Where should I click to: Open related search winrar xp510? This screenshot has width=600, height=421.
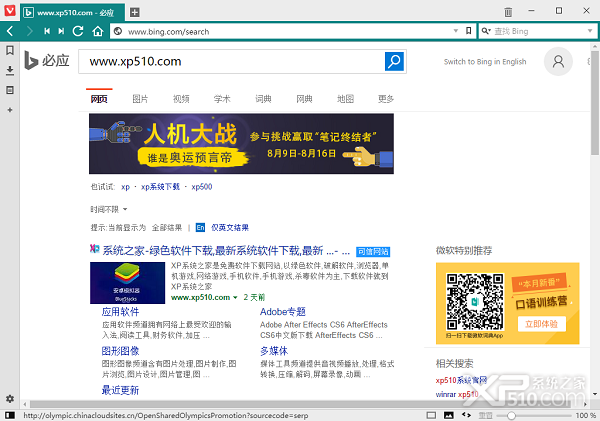tap(457, 394)
